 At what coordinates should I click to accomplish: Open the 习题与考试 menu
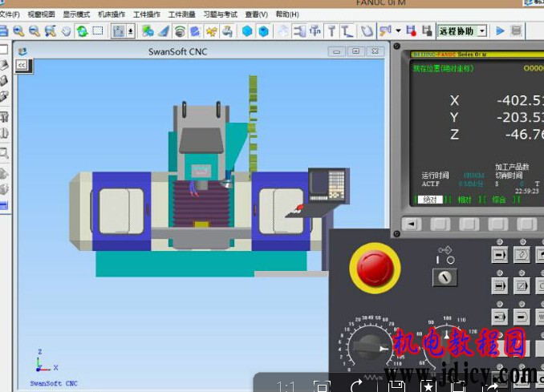click(221, 14)
